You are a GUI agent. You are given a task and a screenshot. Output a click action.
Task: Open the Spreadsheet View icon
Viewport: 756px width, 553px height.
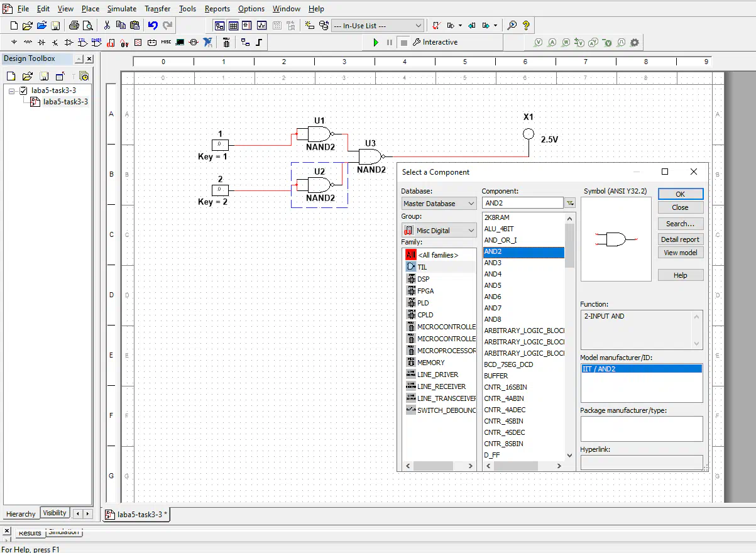[234, 26]
